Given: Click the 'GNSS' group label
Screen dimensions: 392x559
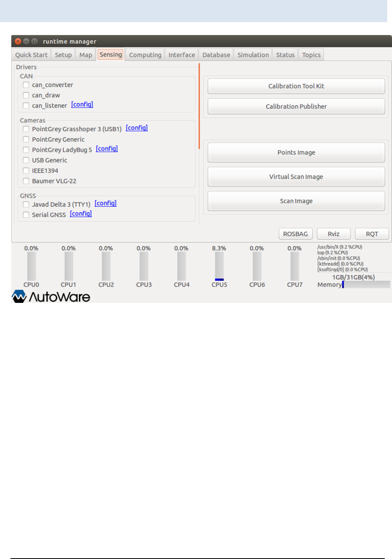Looking at the screenshot, I should (x=28, y=196).
